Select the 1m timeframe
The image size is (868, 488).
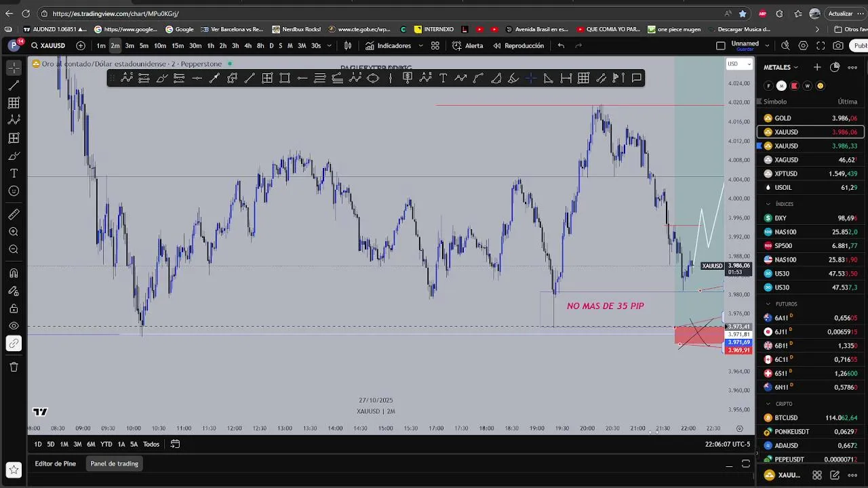[x=101, y=45]
